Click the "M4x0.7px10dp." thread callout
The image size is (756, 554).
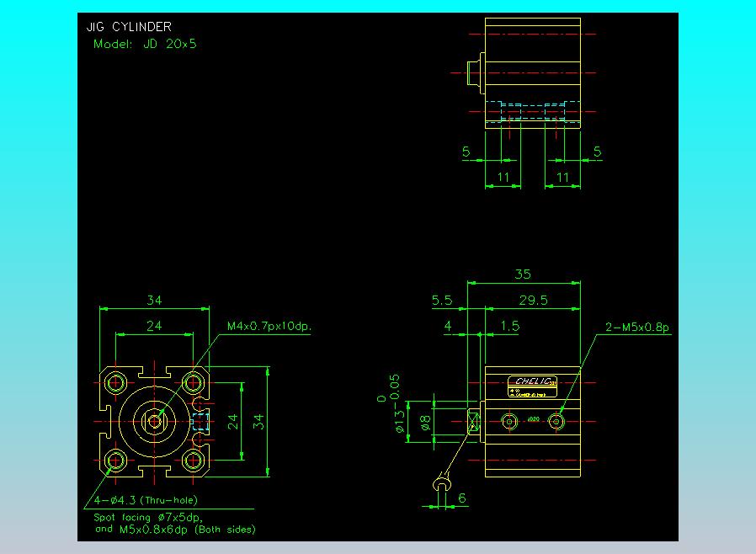(269, 327)
